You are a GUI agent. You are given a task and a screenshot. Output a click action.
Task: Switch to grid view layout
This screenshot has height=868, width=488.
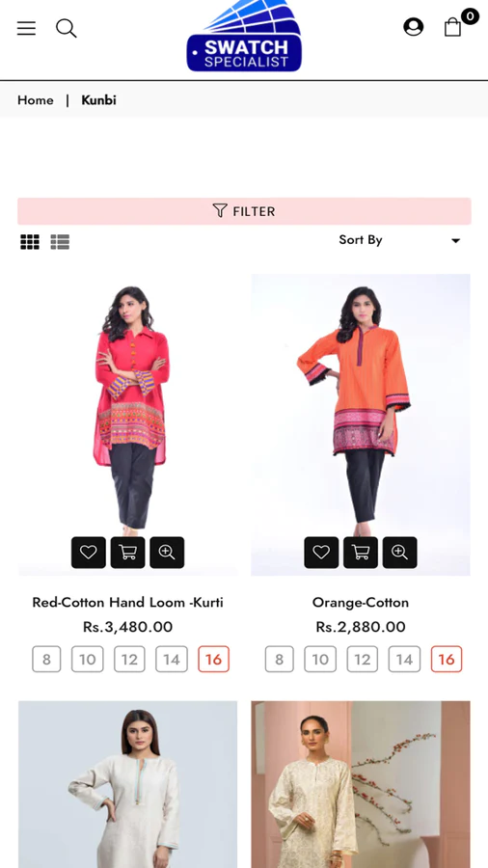(x=30, y=242)
